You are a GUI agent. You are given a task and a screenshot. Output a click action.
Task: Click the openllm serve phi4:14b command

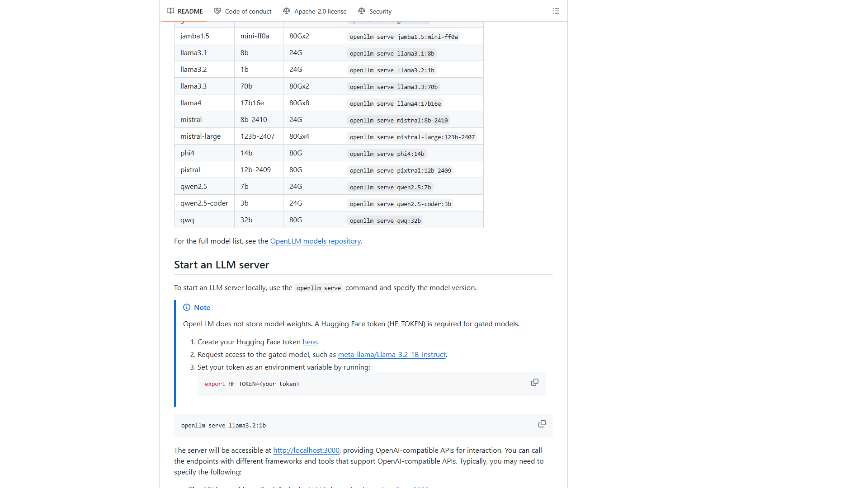coord(387,154)
